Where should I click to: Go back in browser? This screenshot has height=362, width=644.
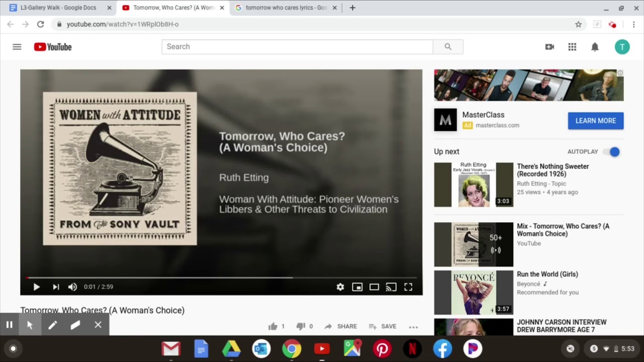pyautogui.click(x=10, y=24)
